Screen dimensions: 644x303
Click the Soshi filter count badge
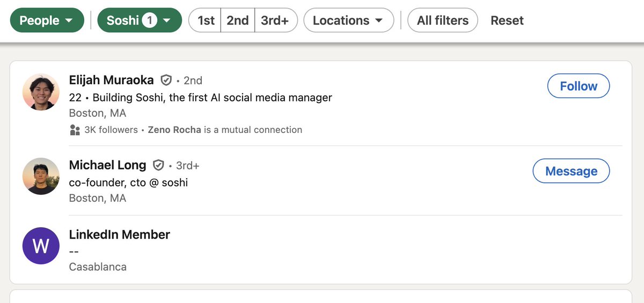(x=149, y=20)
